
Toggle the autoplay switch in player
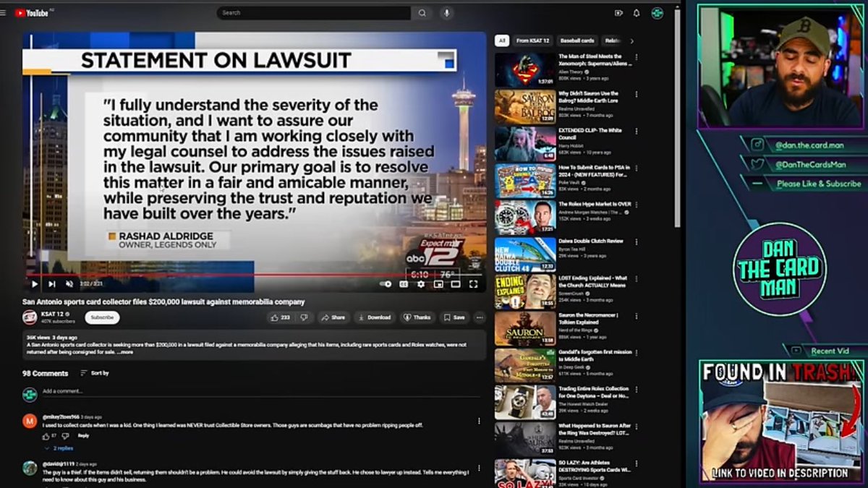point(386,284)
